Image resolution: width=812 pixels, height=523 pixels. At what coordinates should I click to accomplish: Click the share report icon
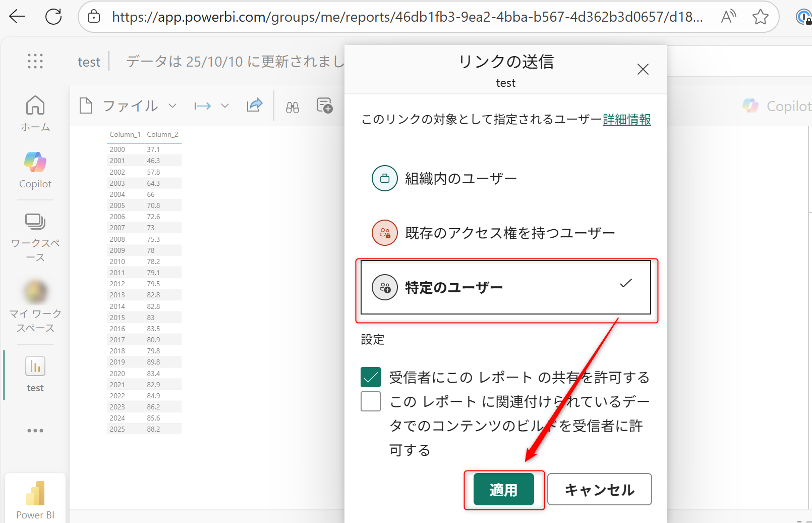coord(255,106)
